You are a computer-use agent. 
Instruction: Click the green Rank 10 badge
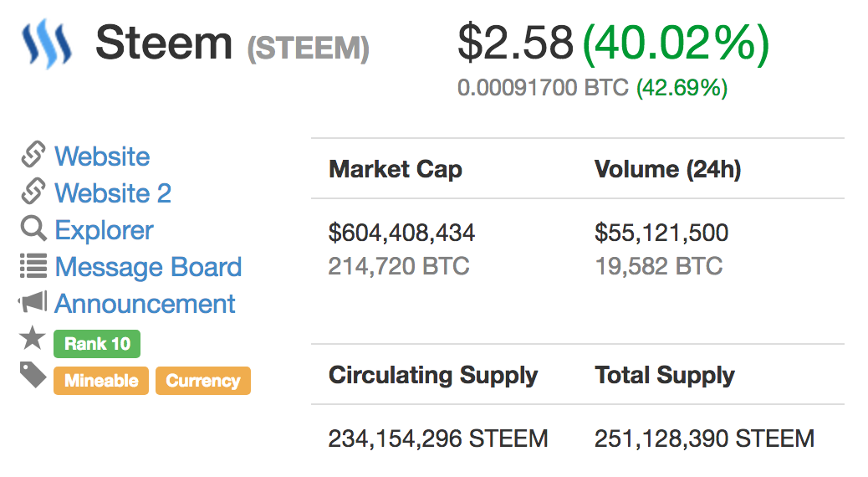pyautogui.click(x=97, y=344)
